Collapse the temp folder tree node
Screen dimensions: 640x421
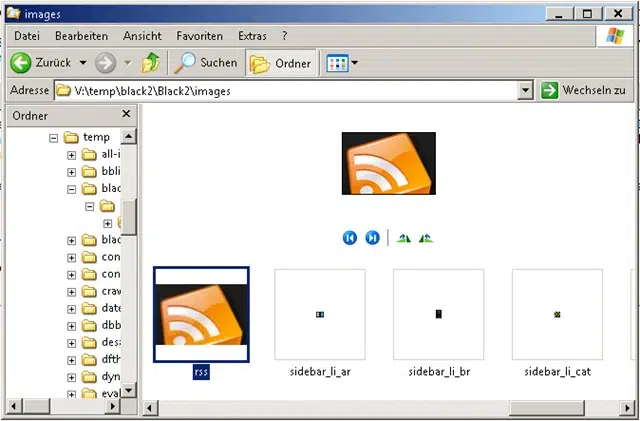[54, 137]
